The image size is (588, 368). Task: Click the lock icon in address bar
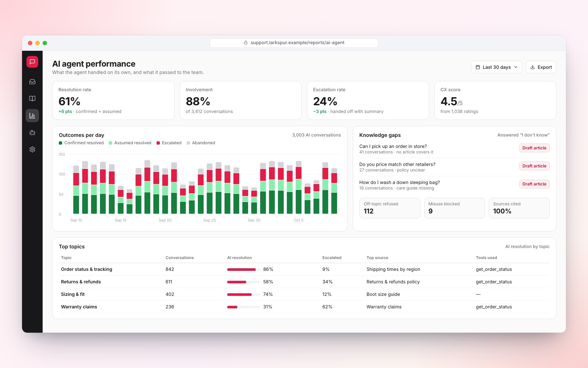coord(246,43)
